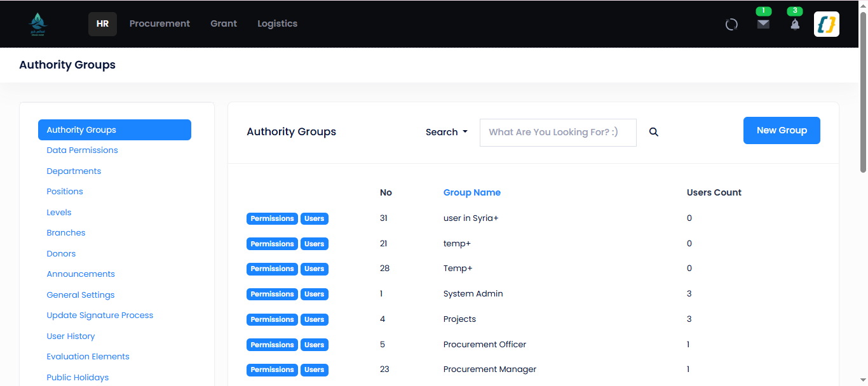Click the page vertical scrollbar
This screenshot has width=868, height=386.
coord(863,92)
